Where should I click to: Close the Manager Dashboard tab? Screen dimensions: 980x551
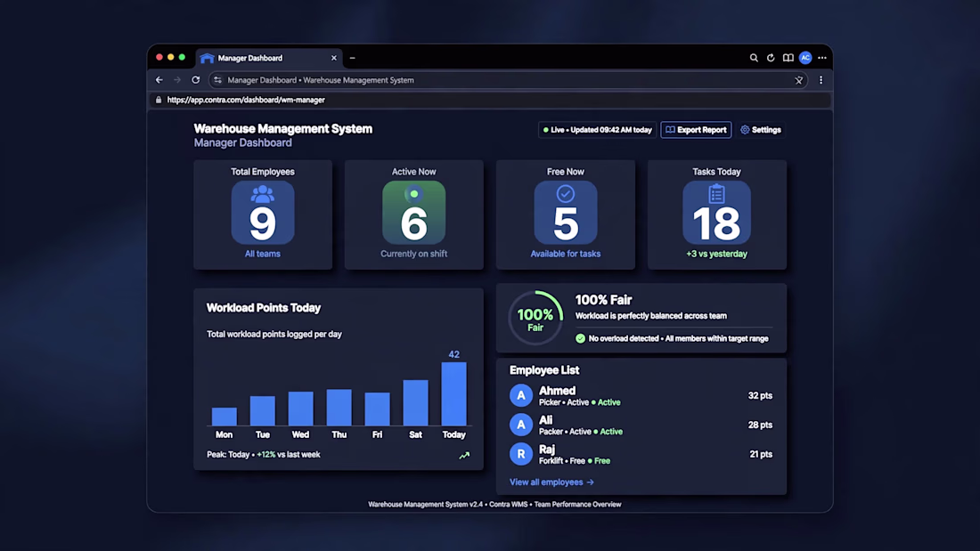(334, 58)
